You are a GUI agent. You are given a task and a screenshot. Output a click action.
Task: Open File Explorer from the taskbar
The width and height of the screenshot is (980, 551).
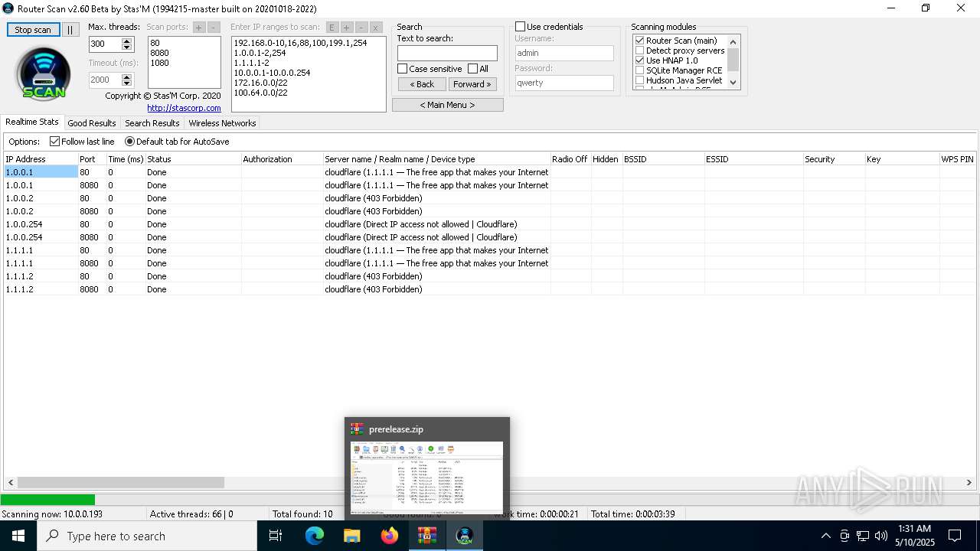(x=352, y=536)
